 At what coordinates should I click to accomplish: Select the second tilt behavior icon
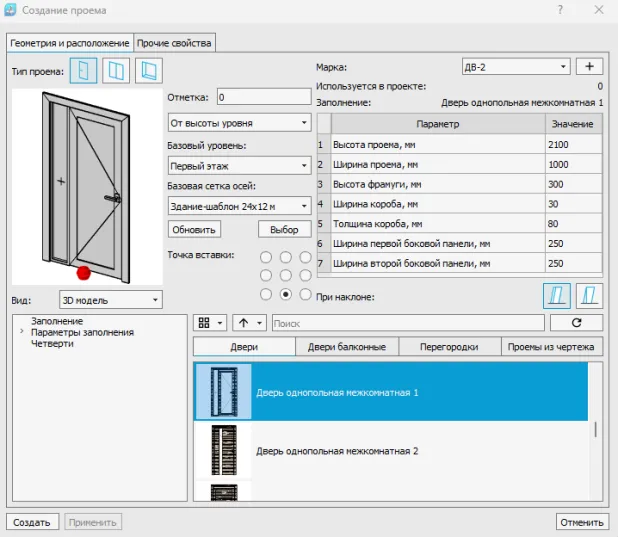(x=590, y=296)
